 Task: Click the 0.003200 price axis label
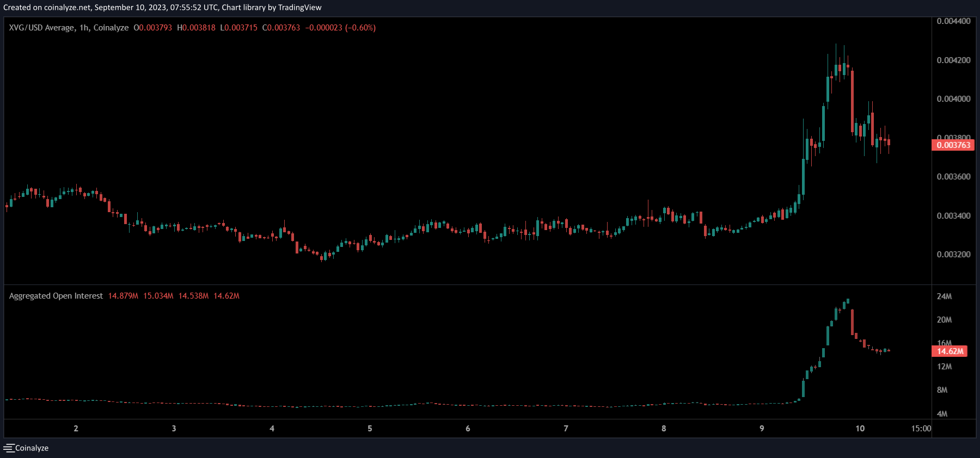pyautogui.click(x=953, y=255)
